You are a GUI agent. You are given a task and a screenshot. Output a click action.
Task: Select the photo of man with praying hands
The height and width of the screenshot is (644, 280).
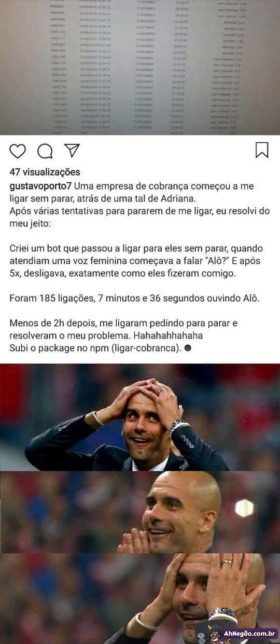[140, 512]
